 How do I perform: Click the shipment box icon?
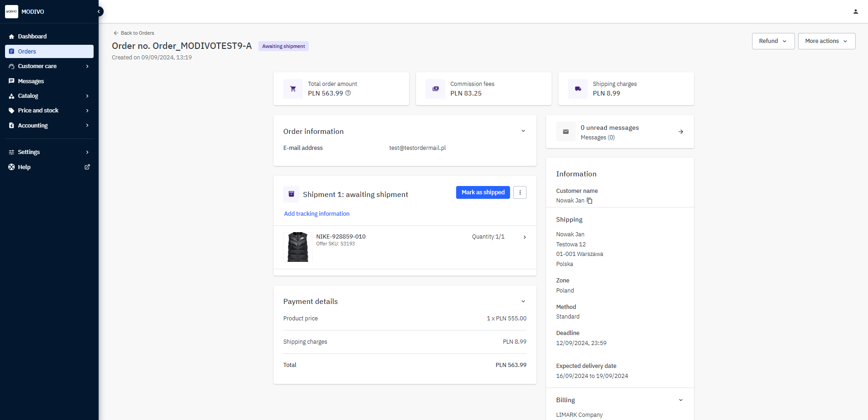[291, 194]
